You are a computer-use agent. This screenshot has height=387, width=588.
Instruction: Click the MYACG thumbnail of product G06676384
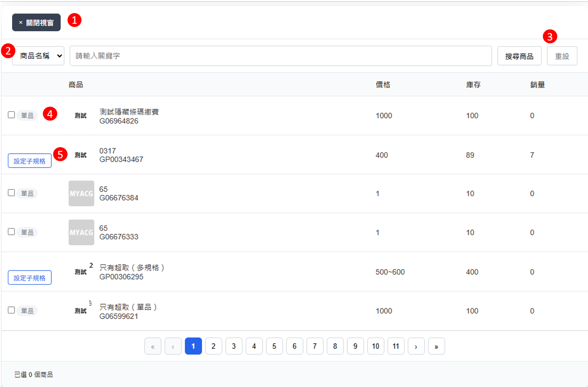coord(81,193)
